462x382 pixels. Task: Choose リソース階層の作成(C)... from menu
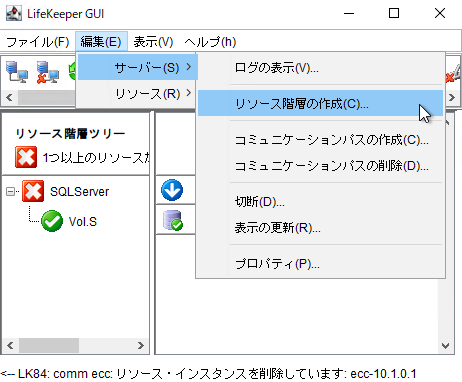[x=320, y=103]
